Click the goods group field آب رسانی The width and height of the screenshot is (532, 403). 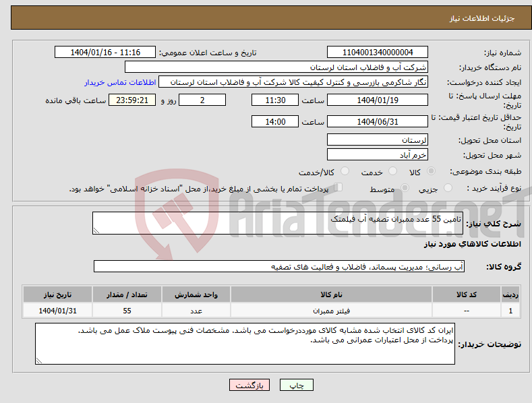tap(279, 267)
